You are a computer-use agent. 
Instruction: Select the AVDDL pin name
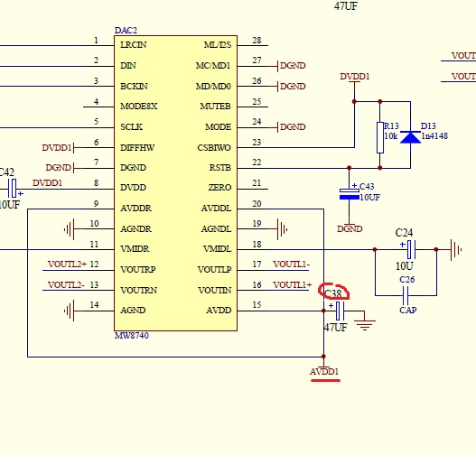point(216,209)
